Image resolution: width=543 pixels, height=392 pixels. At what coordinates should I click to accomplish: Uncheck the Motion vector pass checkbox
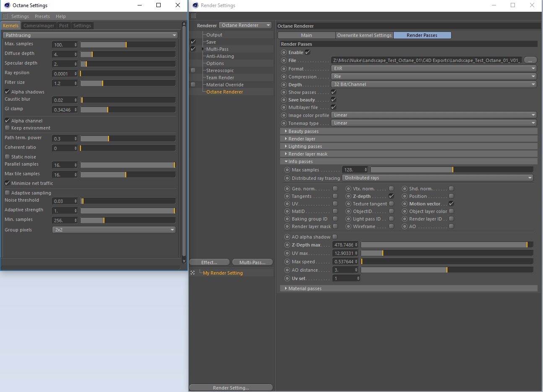pyautogui.click(x=451, y=204)
